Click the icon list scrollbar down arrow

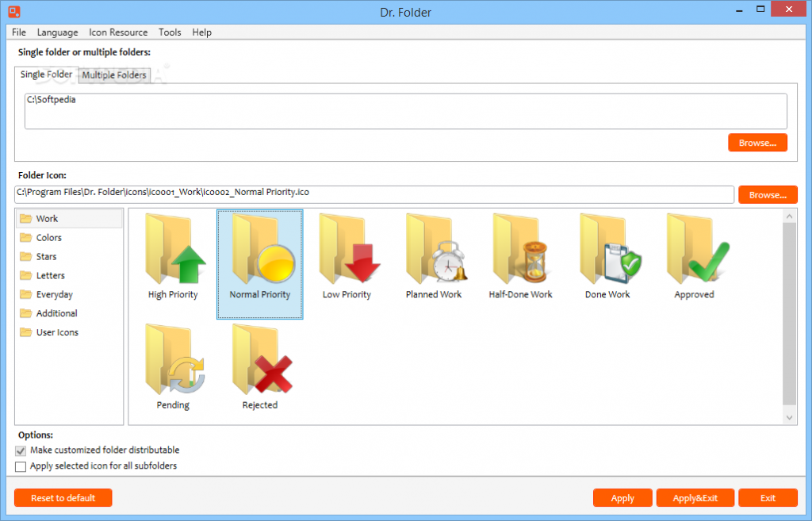pos(789,417)
